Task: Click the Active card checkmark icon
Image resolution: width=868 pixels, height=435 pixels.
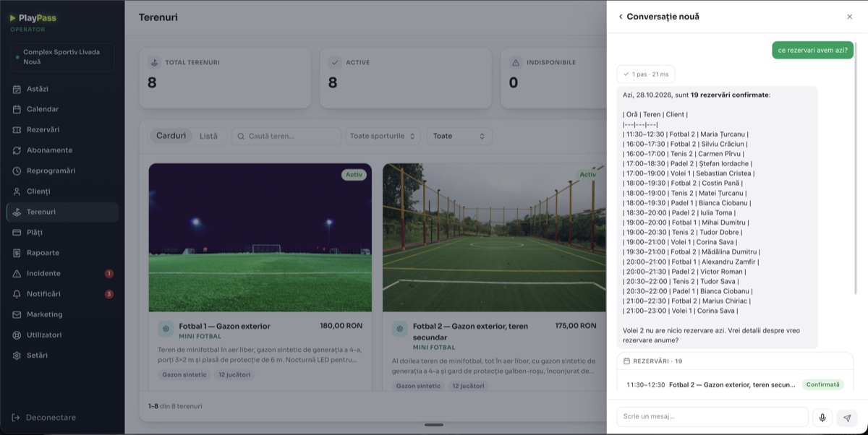Action: [x=335, y=62]
